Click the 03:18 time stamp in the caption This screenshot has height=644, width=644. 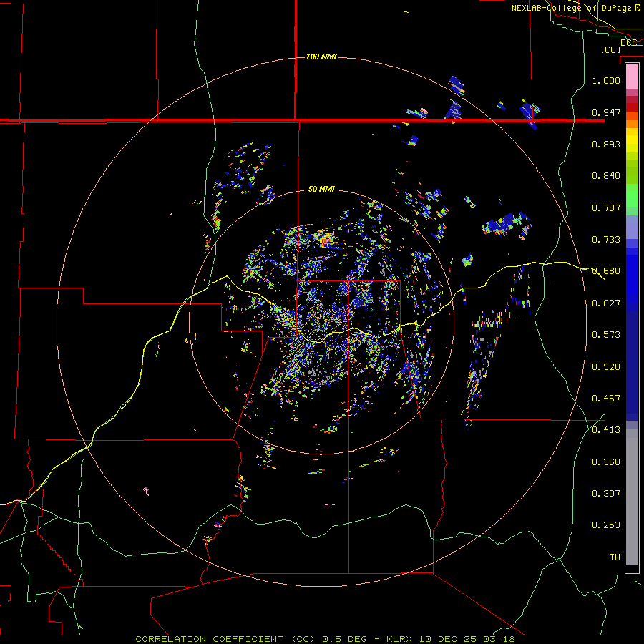pyautogui.click(x=499, y=639)
